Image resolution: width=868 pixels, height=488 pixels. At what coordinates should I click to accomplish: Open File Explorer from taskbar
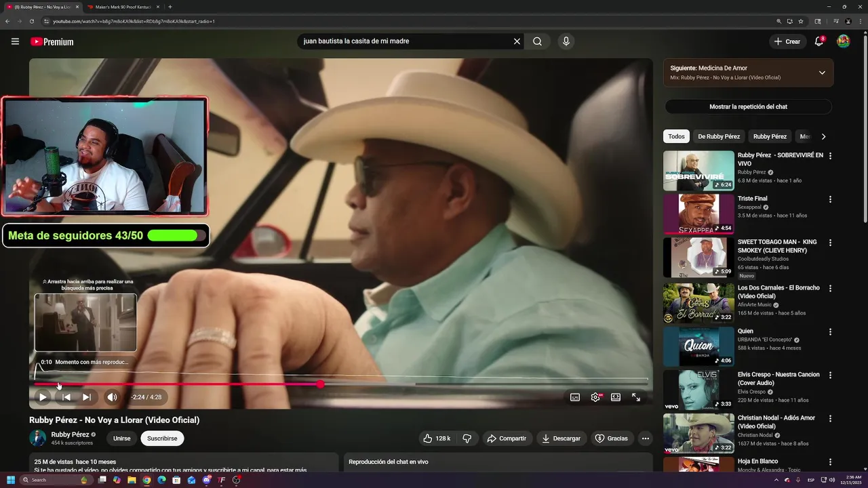[x=132, y=480]
